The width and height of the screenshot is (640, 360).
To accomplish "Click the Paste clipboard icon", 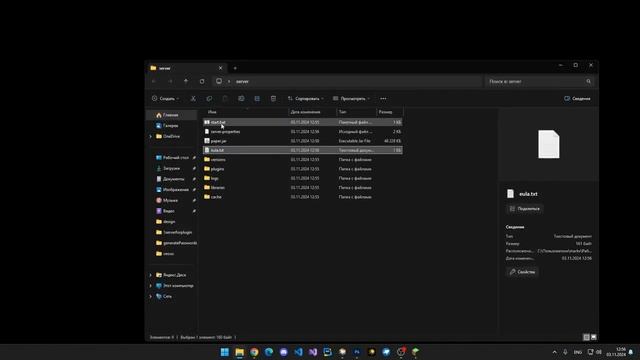I will point(225,98).
